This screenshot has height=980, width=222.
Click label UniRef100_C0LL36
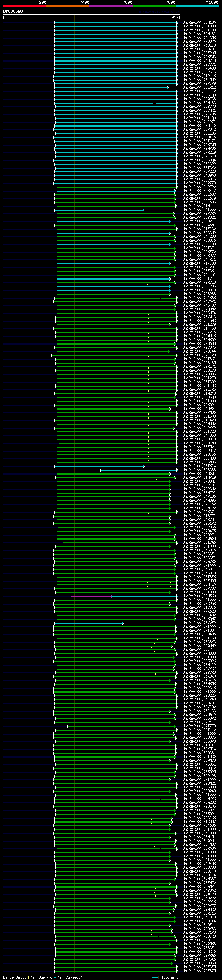199,133
